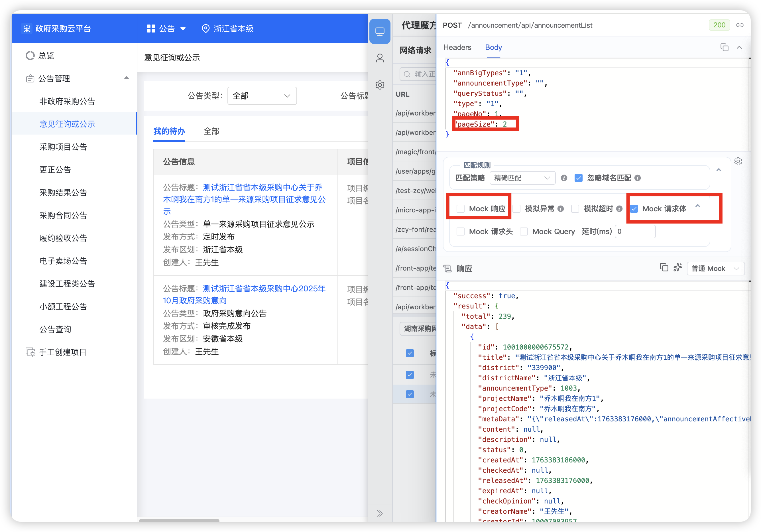Viewport: 761px width, 532px height.
Task: Uncheck Mock 请求体 checkbox
Action: [634, 209]
